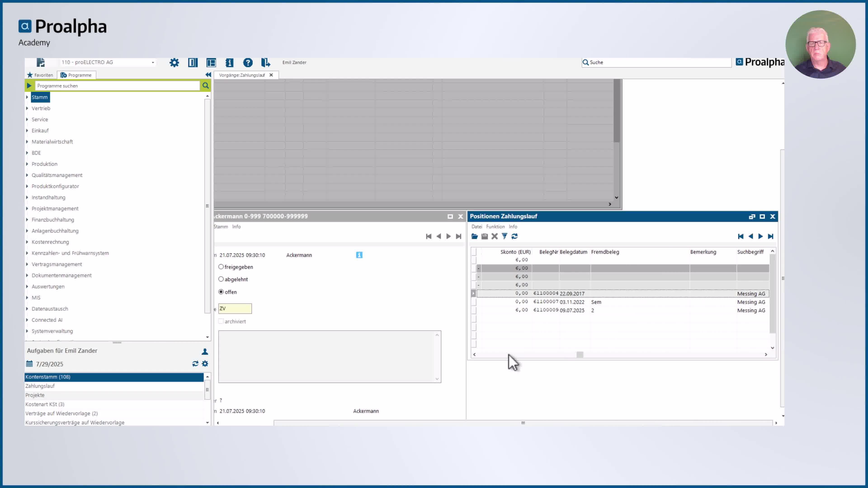Expand the Vertrieb tree node
The width and height of the screenshot is (868, 488).
click(27, 108)
